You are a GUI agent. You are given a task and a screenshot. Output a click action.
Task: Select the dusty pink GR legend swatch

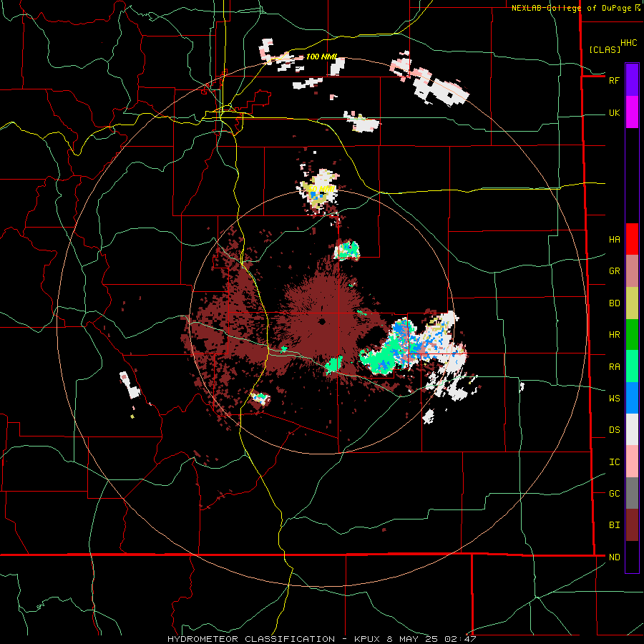point(632,270)
